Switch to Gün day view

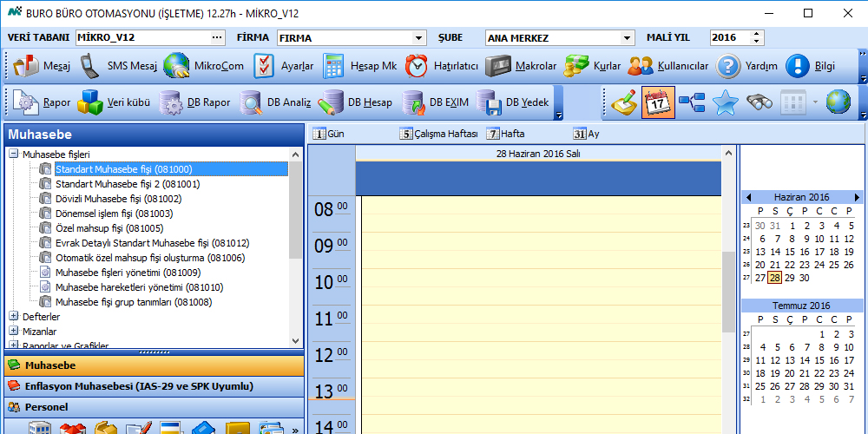coord(329,134)
